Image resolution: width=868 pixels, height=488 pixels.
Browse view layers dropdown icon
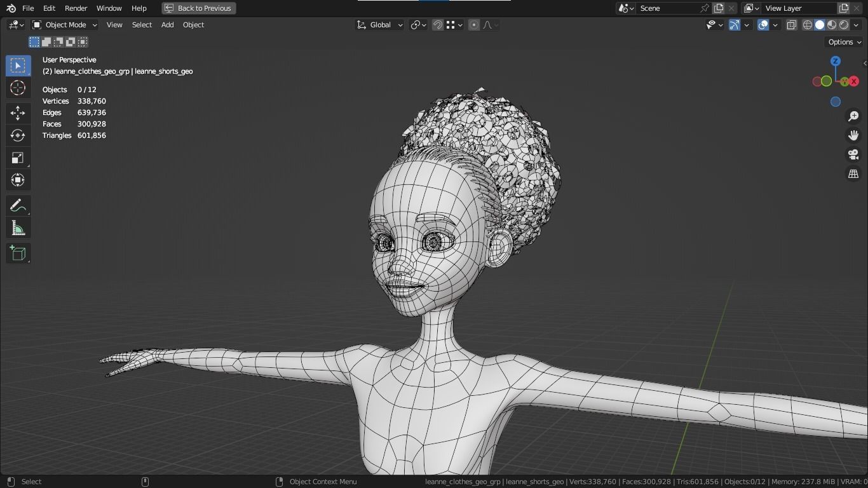[751, 8]
